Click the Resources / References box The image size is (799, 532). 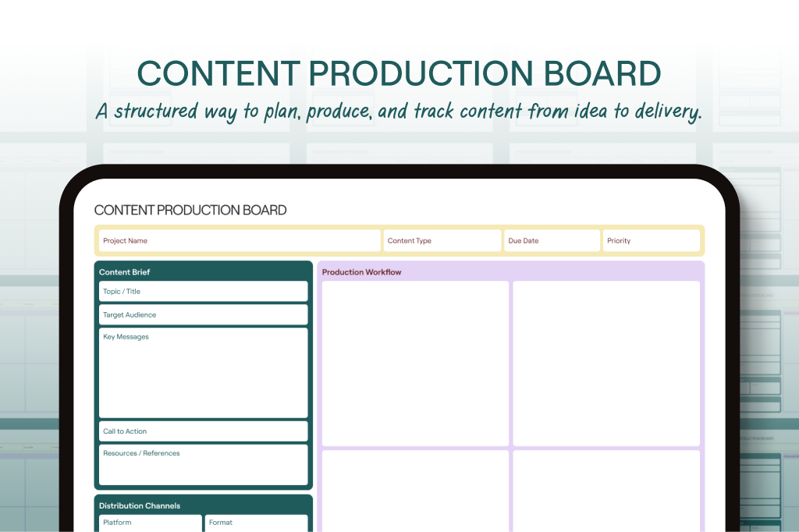pos(203,465)
